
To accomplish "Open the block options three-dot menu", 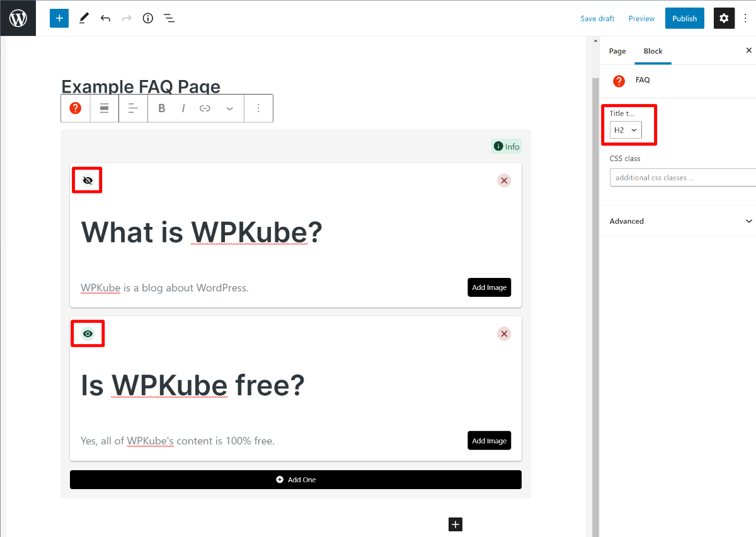I will 258,108.
